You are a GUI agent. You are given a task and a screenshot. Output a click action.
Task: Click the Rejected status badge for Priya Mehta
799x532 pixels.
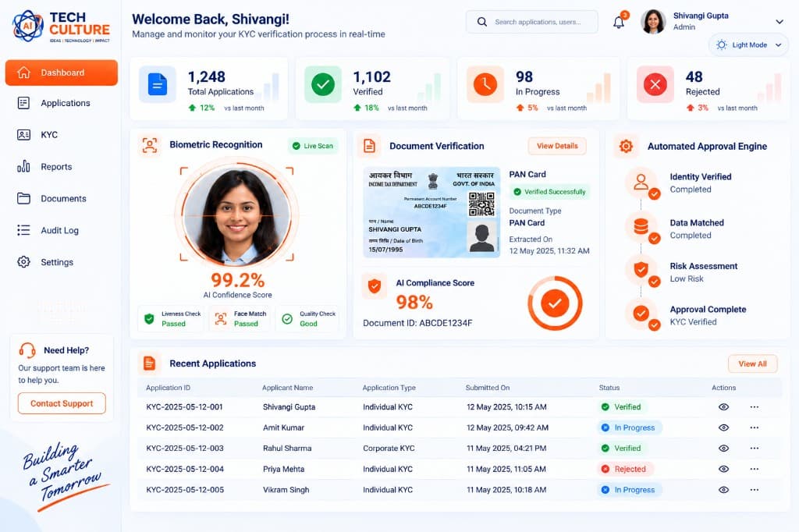625,469
